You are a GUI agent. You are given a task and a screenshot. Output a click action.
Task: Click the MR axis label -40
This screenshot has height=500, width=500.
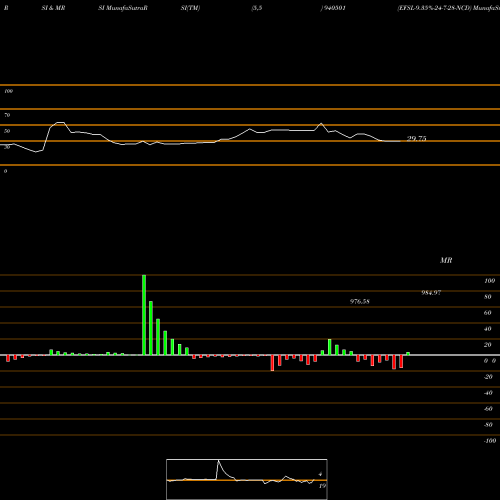coord(488,393)
